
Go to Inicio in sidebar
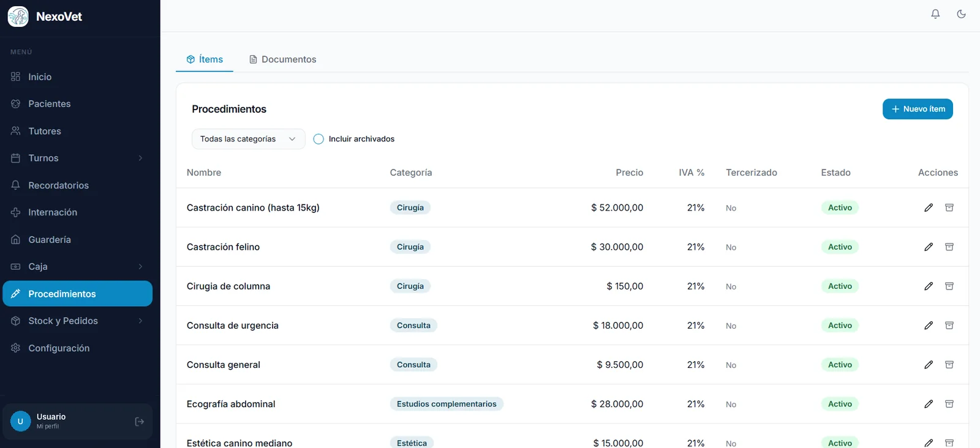[77, 77]
